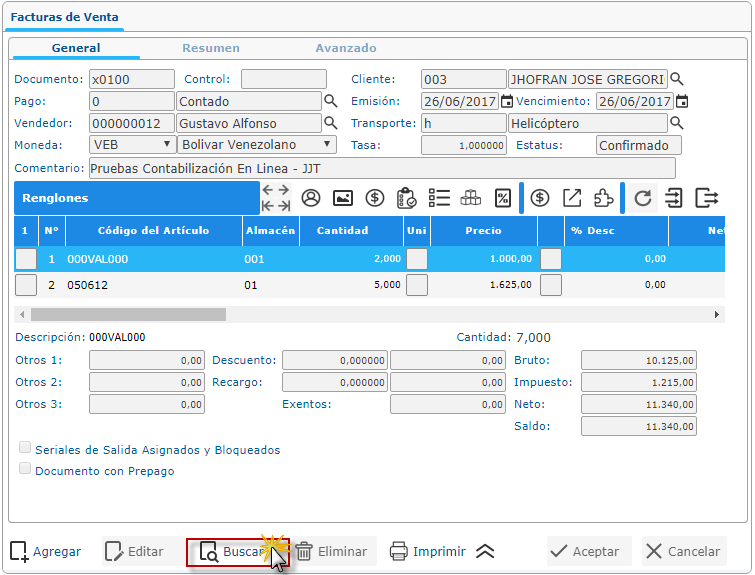Toggle Seriales de Salida Asignados y Bloqueados checkbox

tap(25, 449)
